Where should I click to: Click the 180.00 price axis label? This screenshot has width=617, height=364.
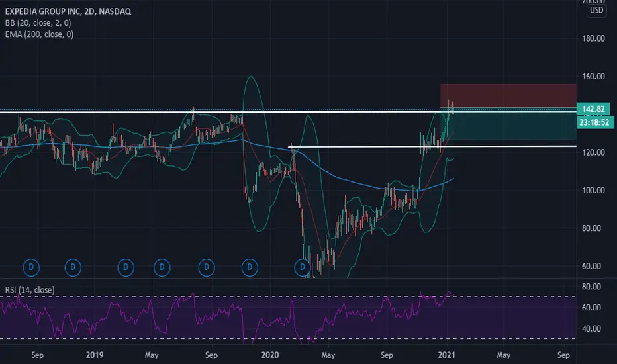(593, 38)
